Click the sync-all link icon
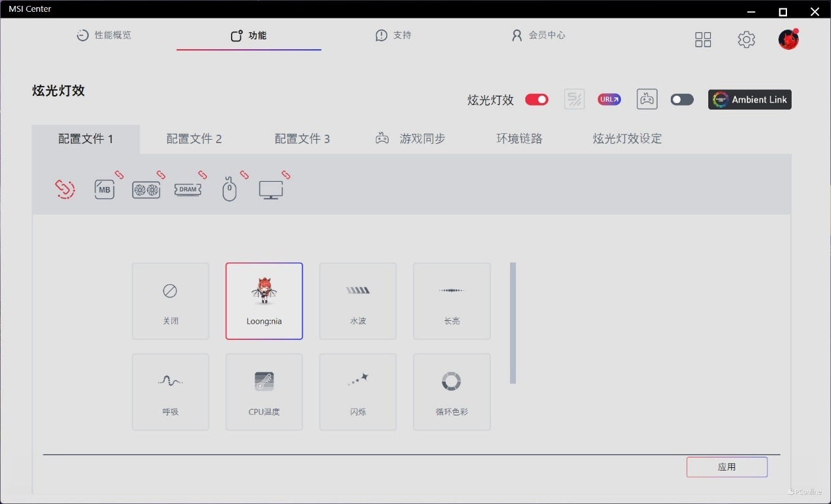The height and width of the screenshot is (504, 831). (x=64, y=188)
